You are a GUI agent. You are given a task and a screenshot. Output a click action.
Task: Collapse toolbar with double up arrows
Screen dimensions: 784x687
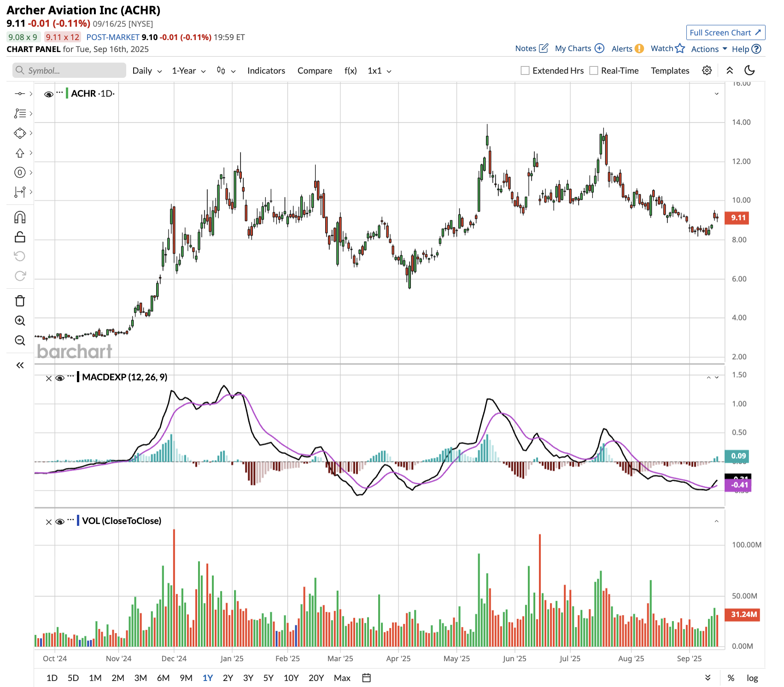[730, 70]
